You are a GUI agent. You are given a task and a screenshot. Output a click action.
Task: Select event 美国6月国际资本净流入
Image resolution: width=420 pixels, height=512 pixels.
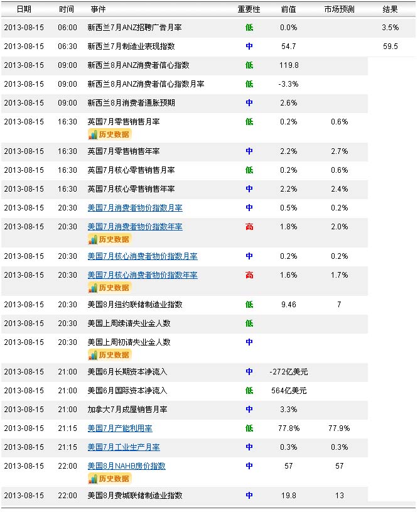coord(127,391)
